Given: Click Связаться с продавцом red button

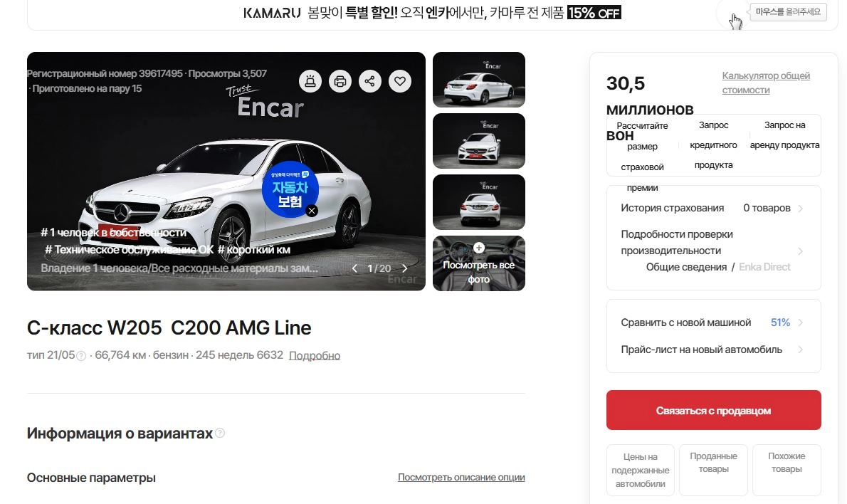Looking at the screenshot, I should (x=714, y=410).
